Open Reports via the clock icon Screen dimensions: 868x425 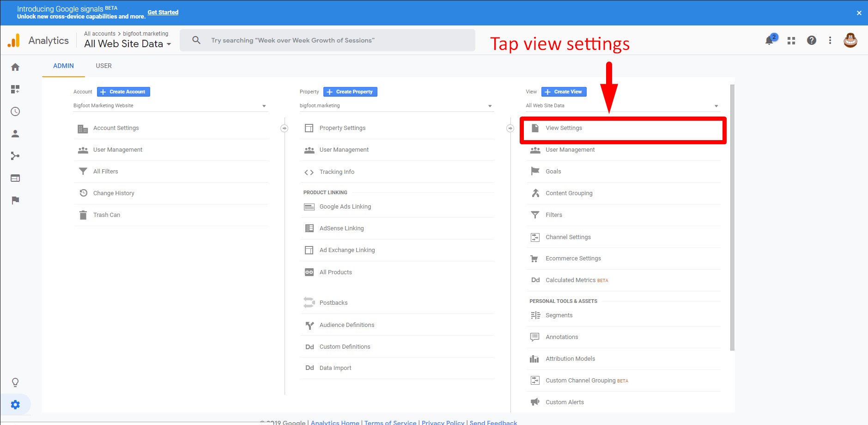pyautogui.click(x=15, y=111)
